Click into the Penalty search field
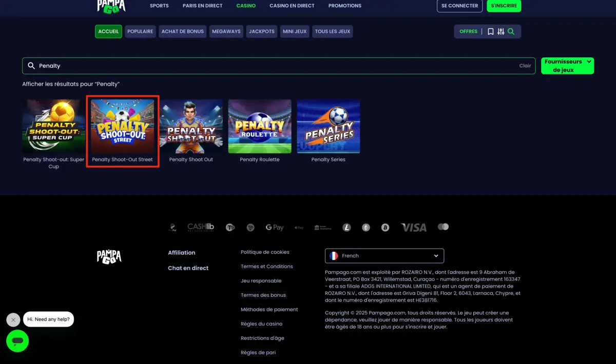 279,66
